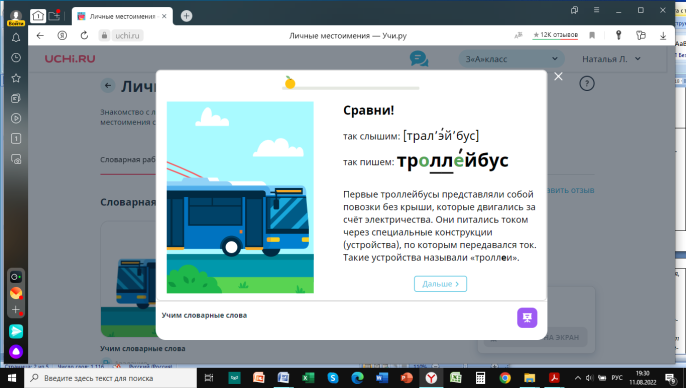Open the Наталья Л. user menu
The height and width of the screenshot is (388, 686).
click(x=611, y=59)
